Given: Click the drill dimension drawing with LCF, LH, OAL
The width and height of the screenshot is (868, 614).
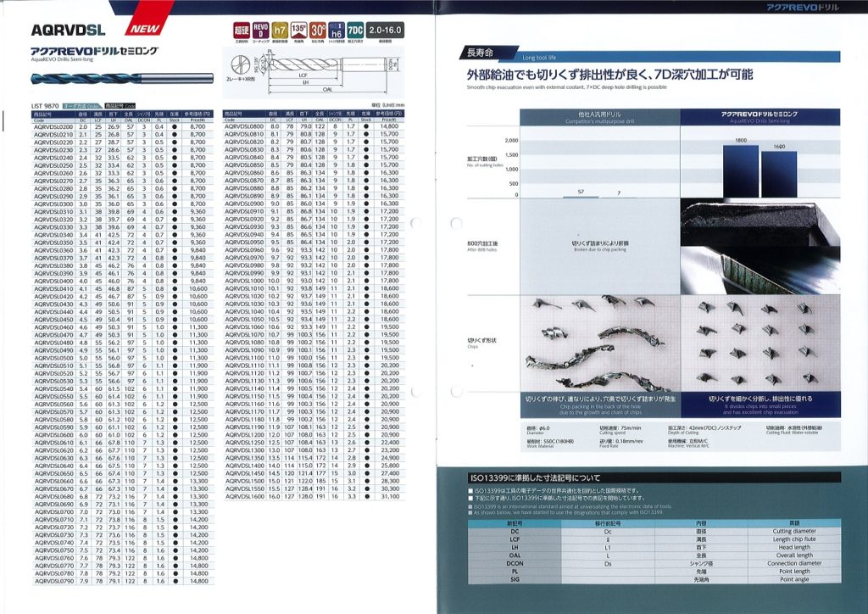Looking at the screenshot, I should [x=326, y=71].
